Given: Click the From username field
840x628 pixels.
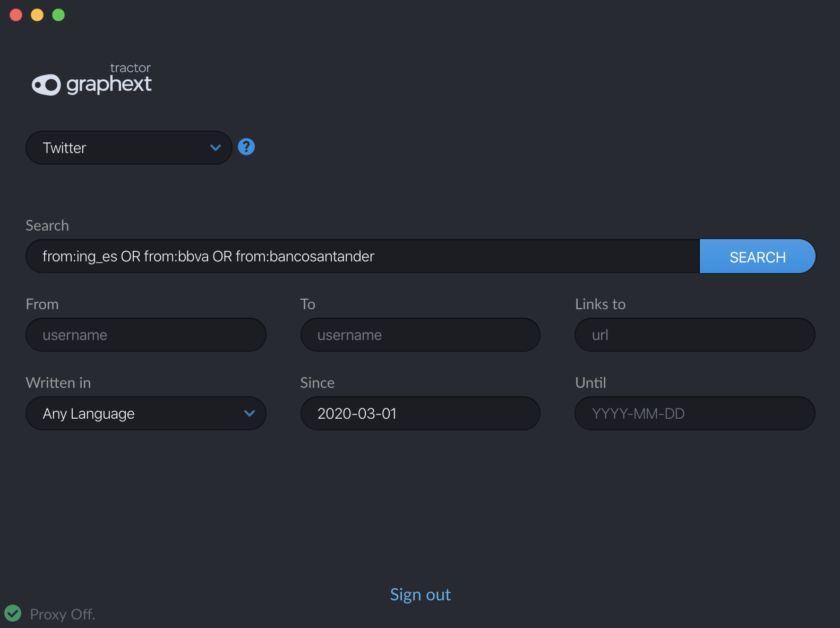Looking at the screenshot, I should (x=146, y=335).
